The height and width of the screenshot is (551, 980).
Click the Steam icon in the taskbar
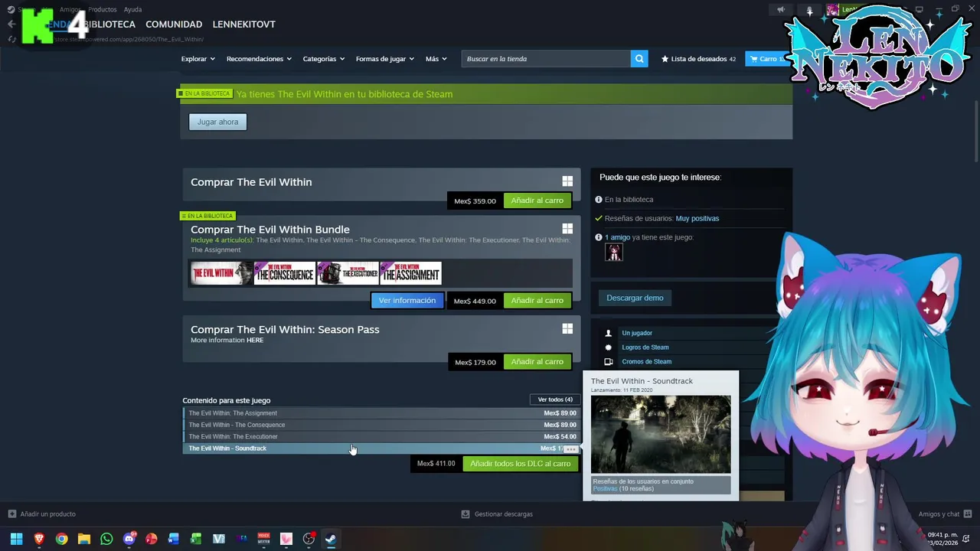331,539
